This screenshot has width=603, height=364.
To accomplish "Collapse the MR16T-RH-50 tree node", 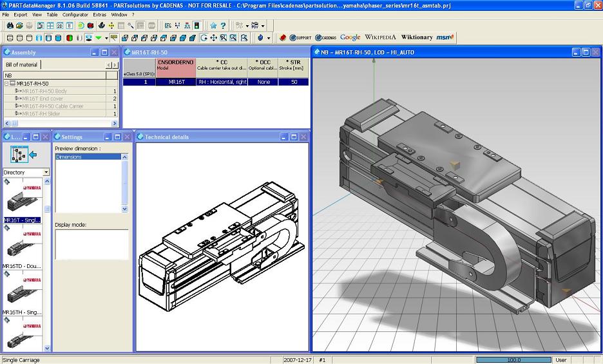I will [x=6, y=84].
